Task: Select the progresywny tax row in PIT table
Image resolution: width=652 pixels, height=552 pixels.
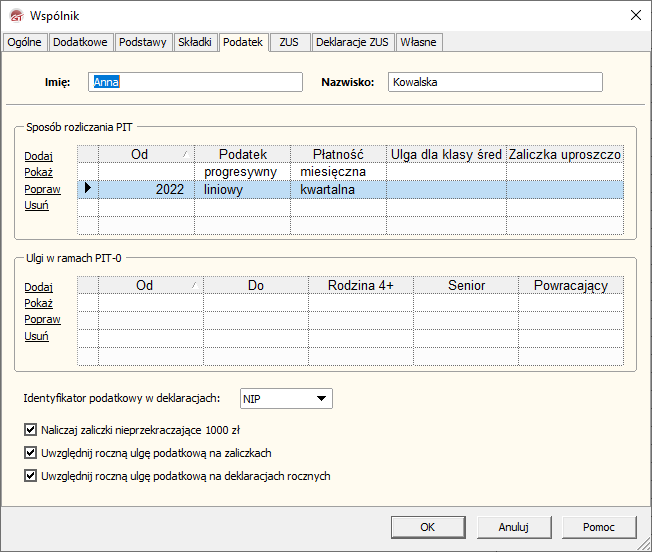Action: point(242,172)
